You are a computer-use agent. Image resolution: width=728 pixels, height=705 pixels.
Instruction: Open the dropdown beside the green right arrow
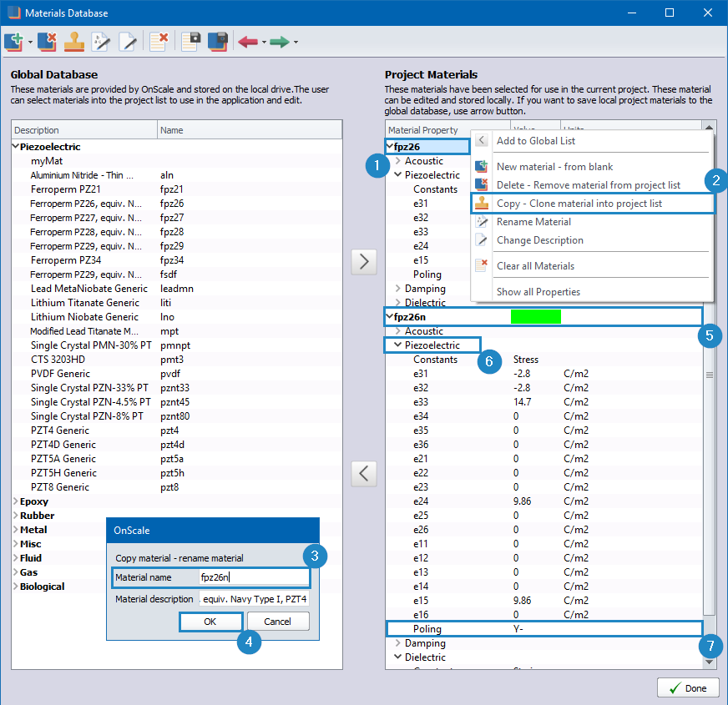296,43
